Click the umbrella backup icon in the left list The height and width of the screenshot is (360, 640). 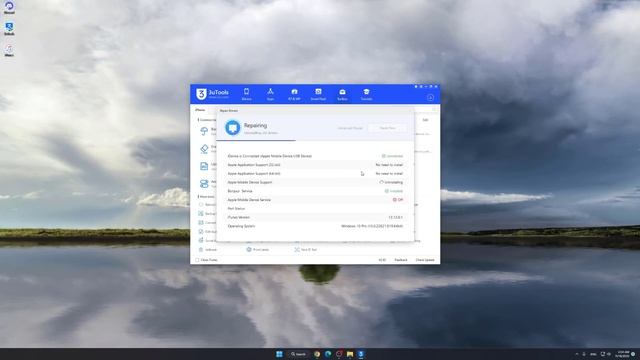[204, 131]
